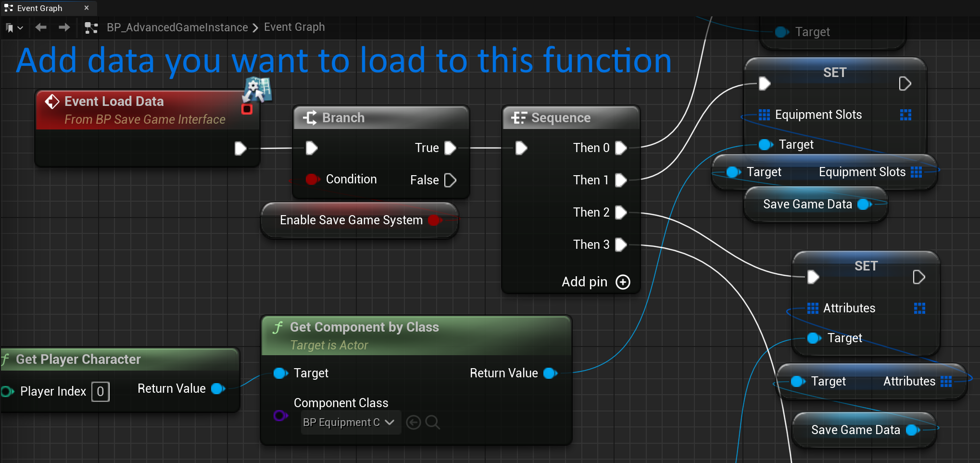Image resolution: width=980 pixels, height=463 pixels.
Task: Open the BP Equipment C class dropdown
Action: pos(350,423)
